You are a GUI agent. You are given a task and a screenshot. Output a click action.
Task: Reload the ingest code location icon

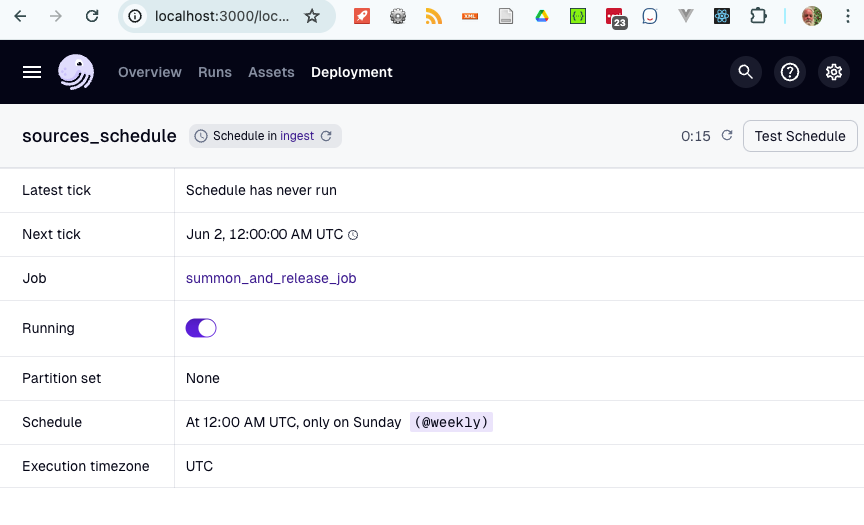coord(326,136)
